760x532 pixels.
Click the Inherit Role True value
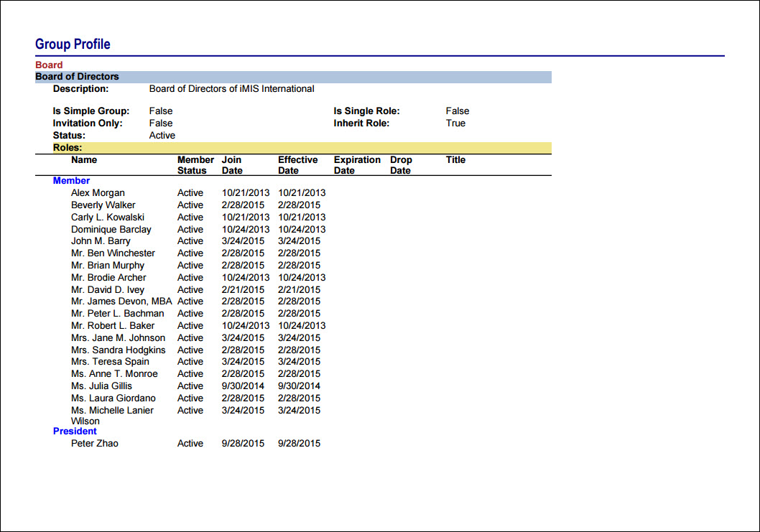pyautogui.click(x=455, y=123)
